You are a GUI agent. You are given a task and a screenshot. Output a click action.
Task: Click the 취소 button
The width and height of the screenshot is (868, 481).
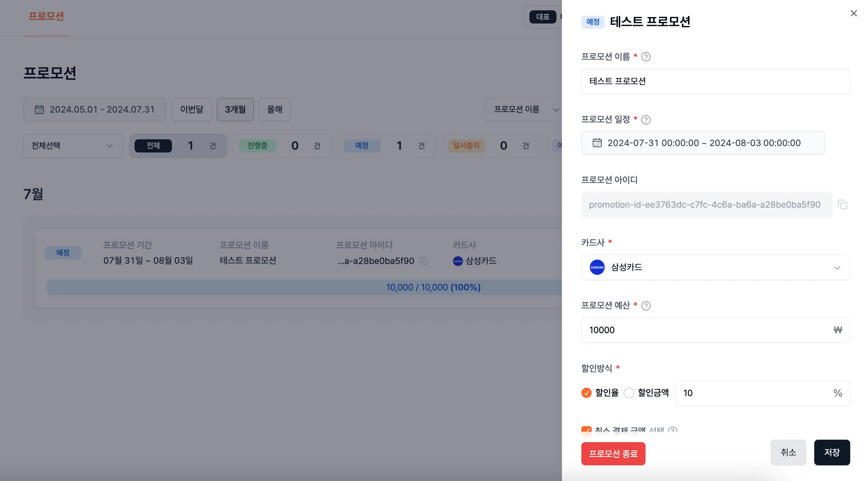(788, 452)
